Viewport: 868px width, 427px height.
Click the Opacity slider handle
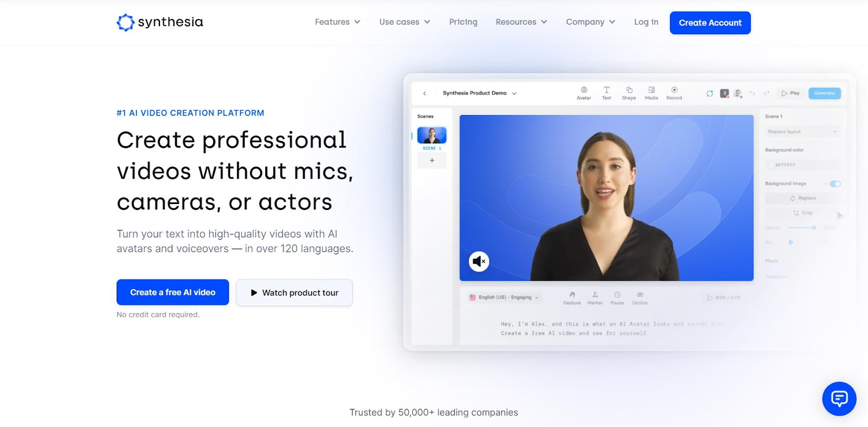[x=814, y=228]
